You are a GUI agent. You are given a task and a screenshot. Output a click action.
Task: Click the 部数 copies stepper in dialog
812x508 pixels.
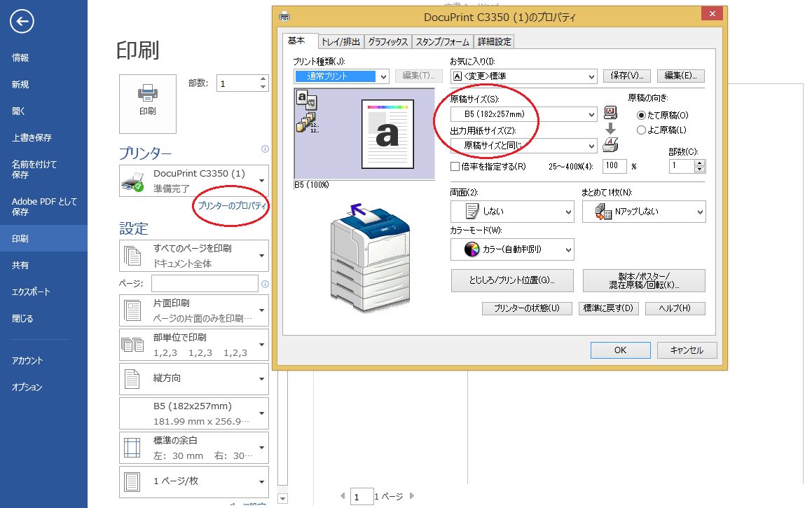tap(700, 166)
